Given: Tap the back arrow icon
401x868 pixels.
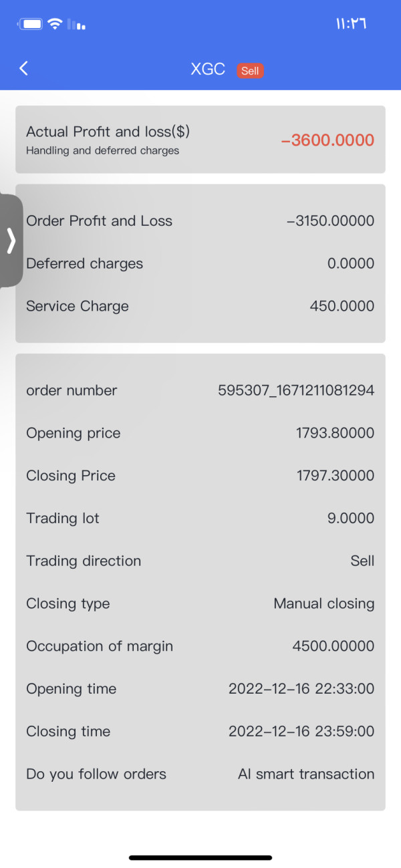Looking at the screenshot, I should (24, 68).
